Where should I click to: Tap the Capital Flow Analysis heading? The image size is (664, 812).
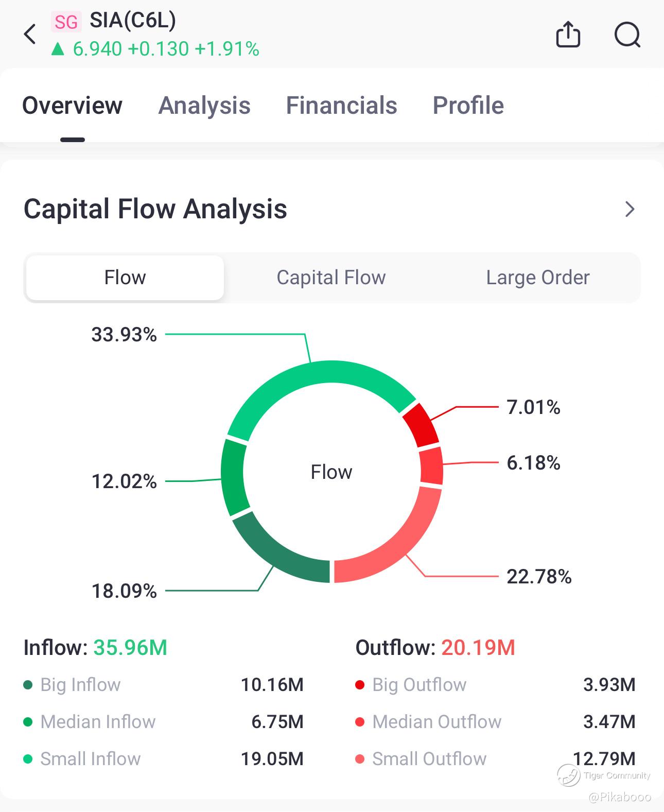click(x=155, y=209)
